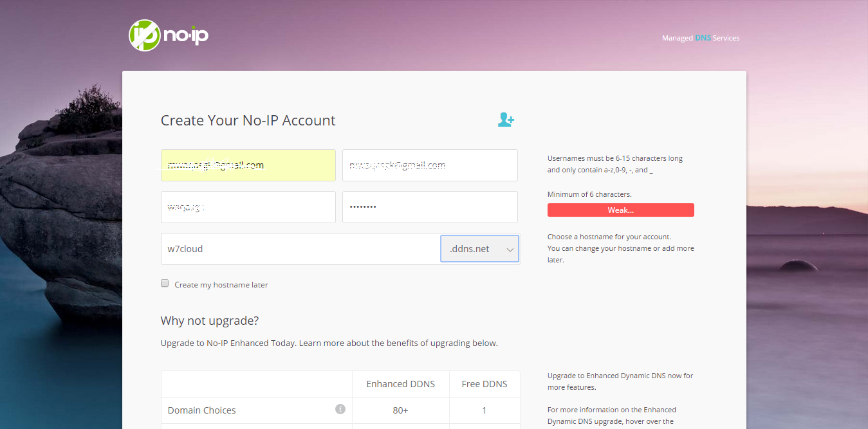Viewport: 868px width, 429px height.
Task: Click the yellow email input field
Action: (248, 165)
